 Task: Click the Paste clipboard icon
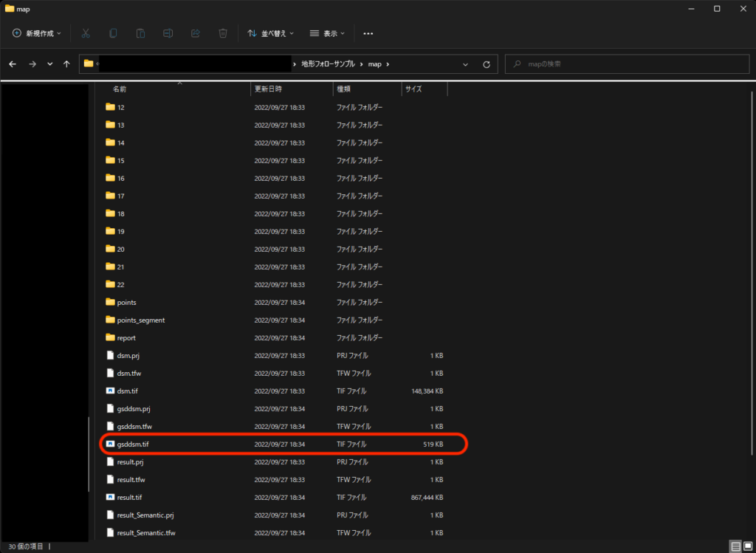(140, 33)
